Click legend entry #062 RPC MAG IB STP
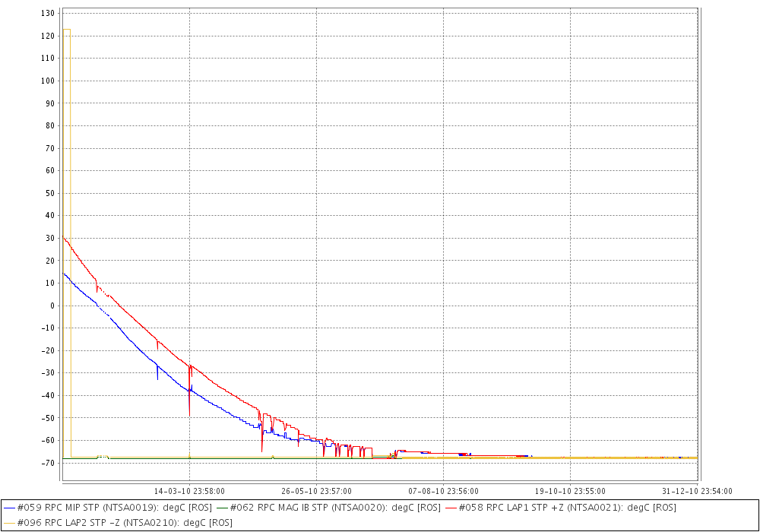760x532 pixels. tap(328, 507)
